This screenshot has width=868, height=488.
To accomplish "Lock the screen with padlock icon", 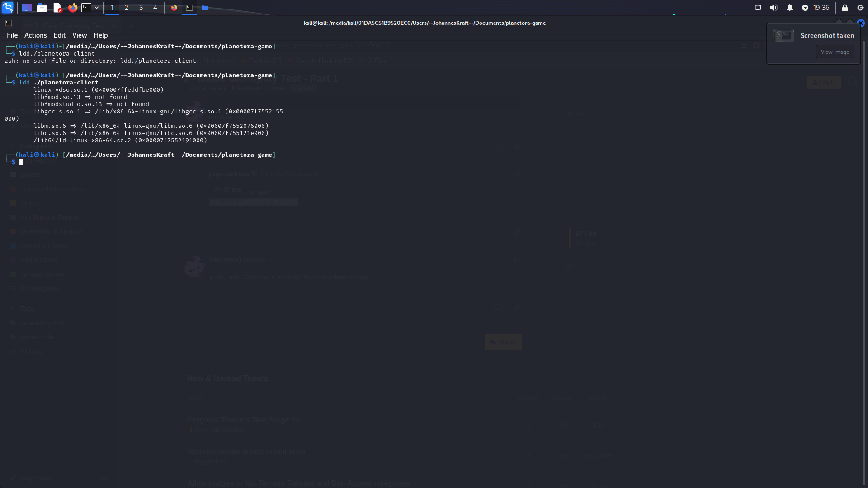I will (844, 7).
